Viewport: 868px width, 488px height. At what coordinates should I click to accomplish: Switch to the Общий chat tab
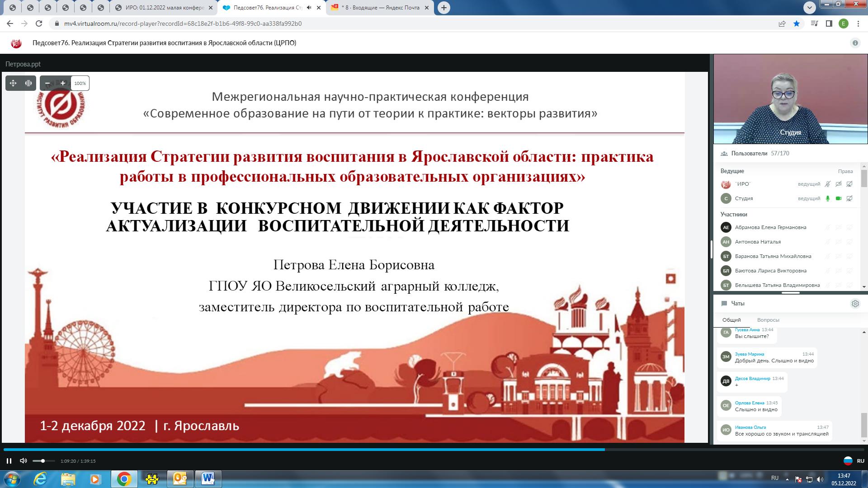[x=731, y=320]
